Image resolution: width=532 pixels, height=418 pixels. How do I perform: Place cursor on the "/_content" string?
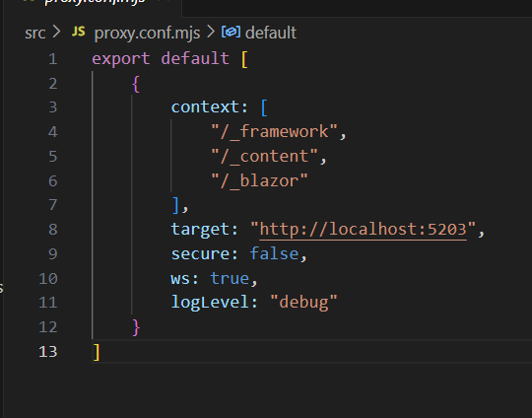(264, 156)
